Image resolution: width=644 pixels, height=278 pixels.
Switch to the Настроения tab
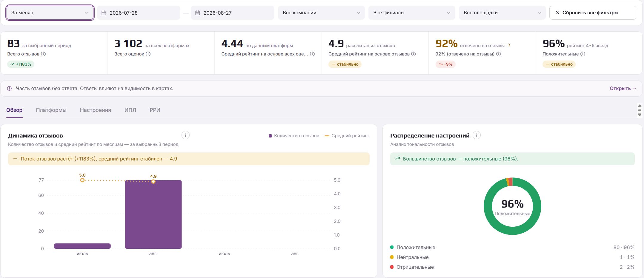(96, 110)
